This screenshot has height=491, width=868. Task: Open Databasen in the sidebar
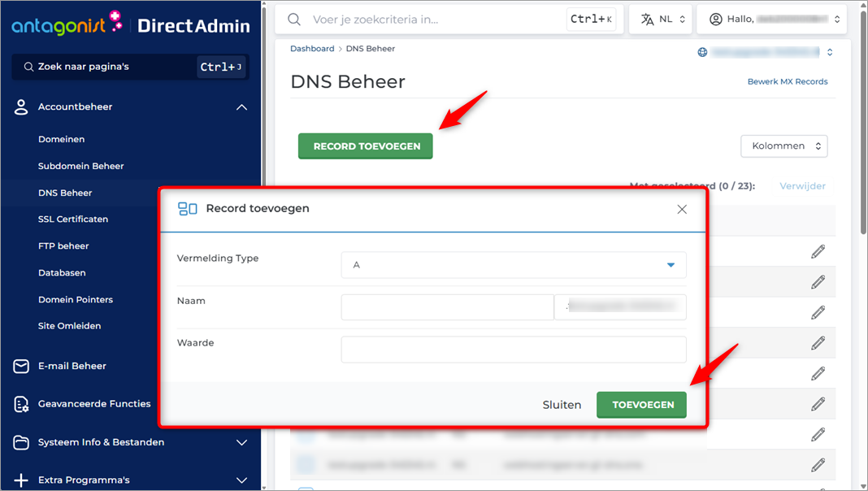click(62, 273)
